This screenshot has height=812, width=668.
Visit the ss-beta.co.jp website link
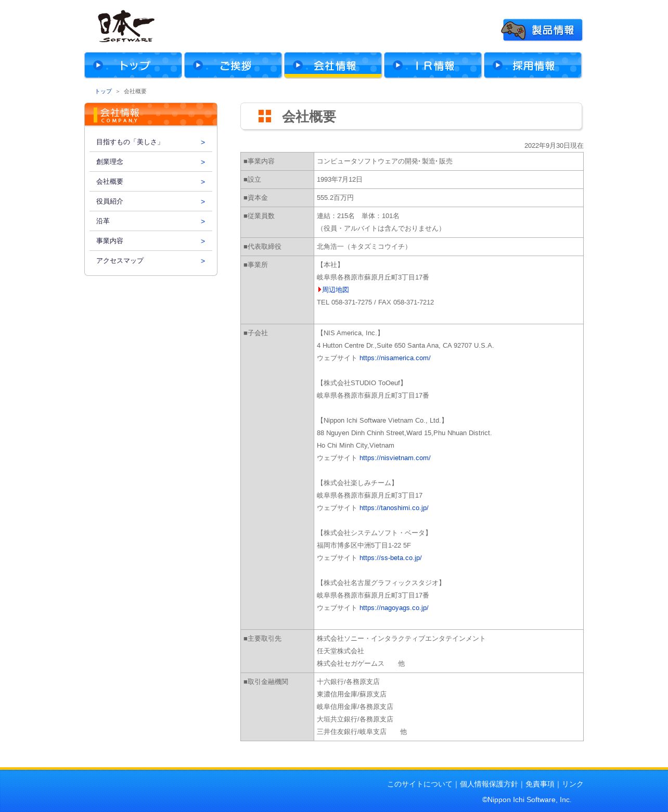point(391,558)
